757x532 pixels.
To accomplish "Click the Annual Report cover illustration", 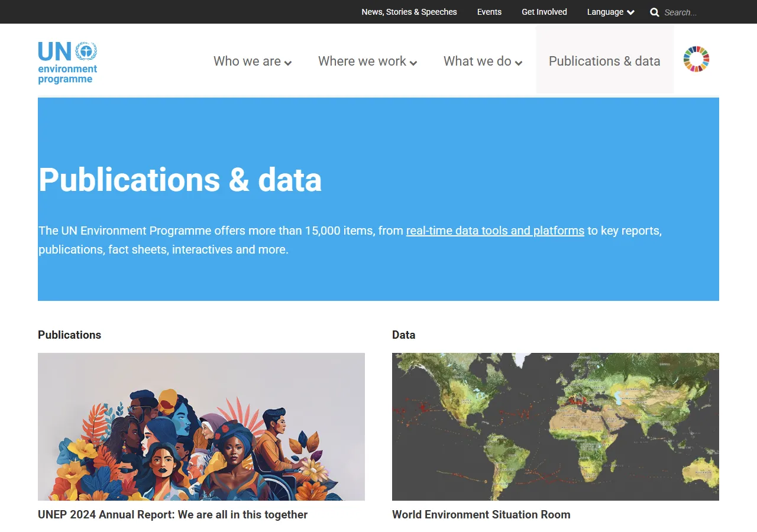I will pos(201,427).
